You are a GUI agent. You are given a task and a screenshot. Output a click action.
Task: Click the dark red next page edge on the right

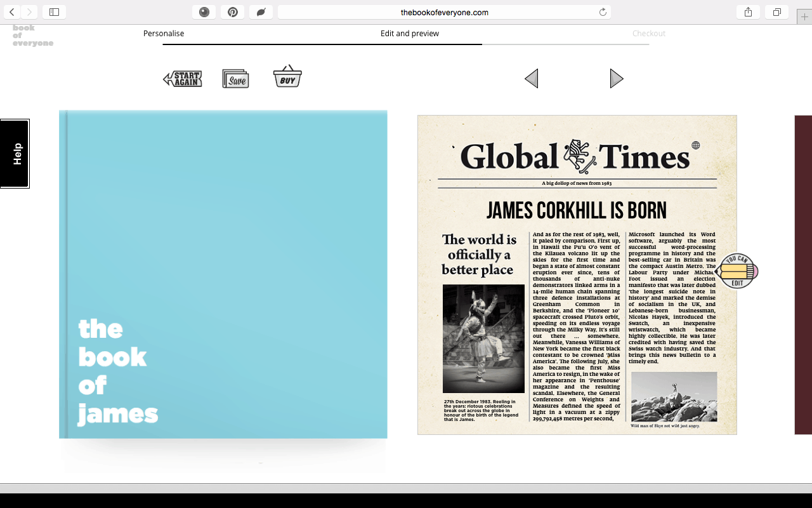coord(803,275)
